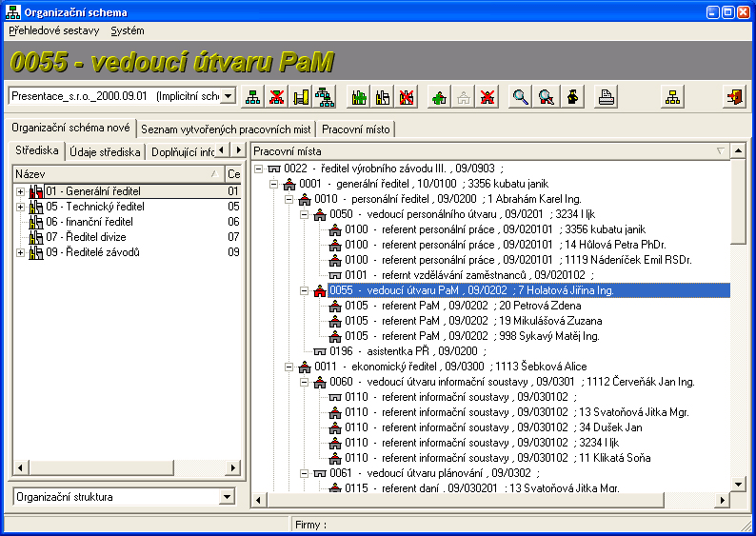Expand the 09 - Ředitelé závodů node

click(x=20, y=252)
